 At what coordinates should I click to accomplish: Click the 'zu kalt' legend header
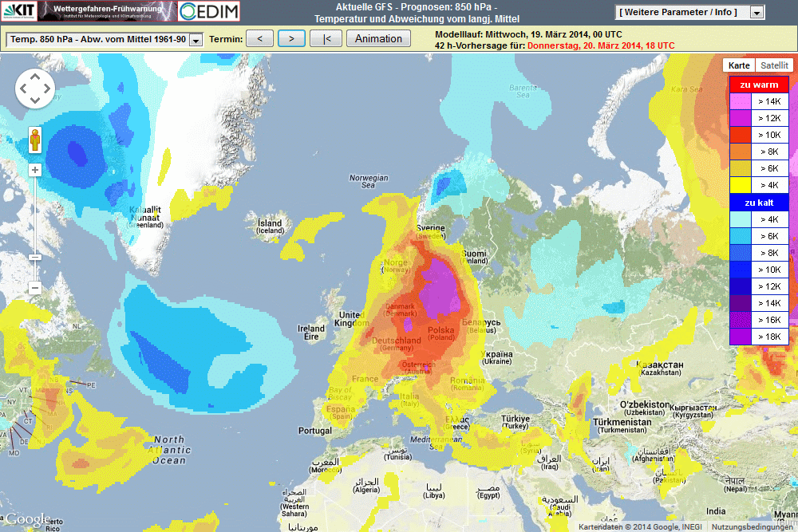tap(759, 203)
